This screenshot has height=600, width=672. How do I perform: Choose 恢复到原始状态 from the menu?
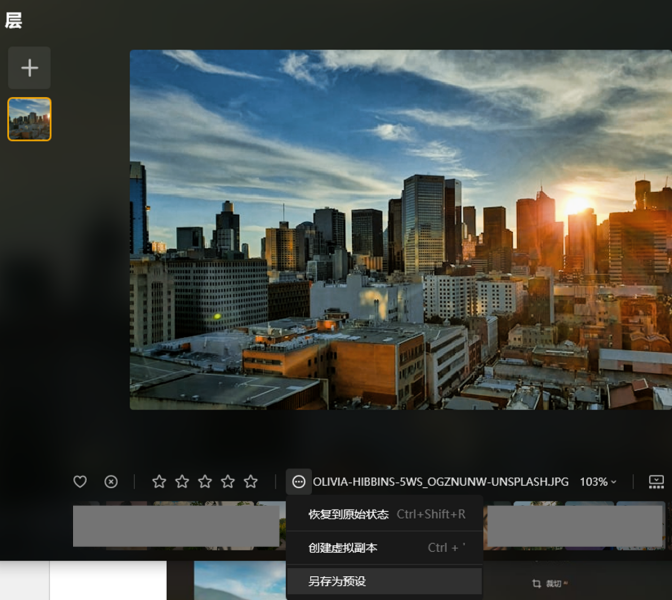[x=384, y=514]
